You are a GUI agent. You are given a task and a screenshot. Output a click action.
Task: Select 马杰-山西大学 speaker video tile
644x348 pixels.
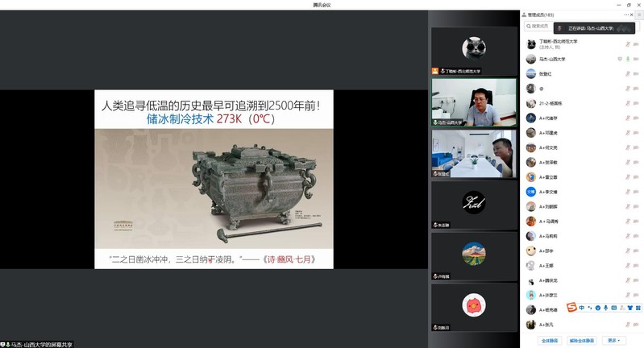tap(473, 101)
